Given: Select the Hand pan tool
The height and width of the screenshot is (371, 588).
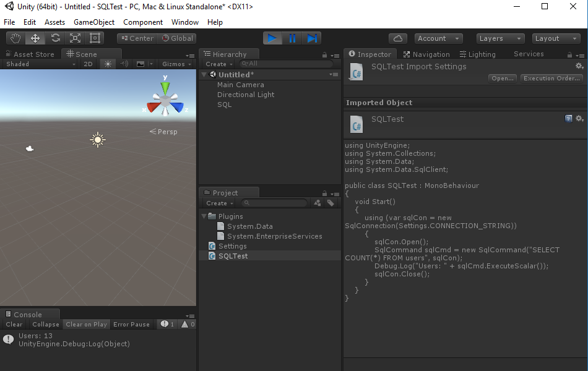Looking at the screenshot, I should pyautogui.click(x=15, y=38).
